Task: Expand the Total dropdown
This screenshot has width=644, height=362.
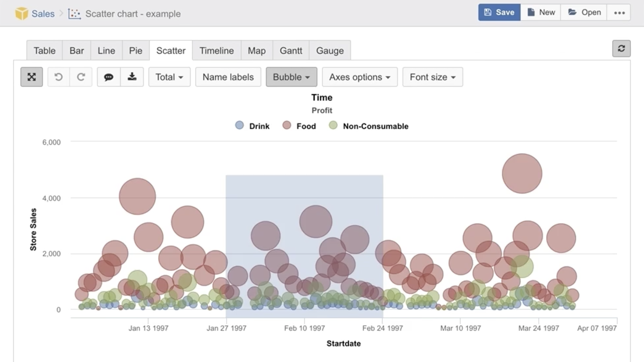Action: [x=169, y=77]
